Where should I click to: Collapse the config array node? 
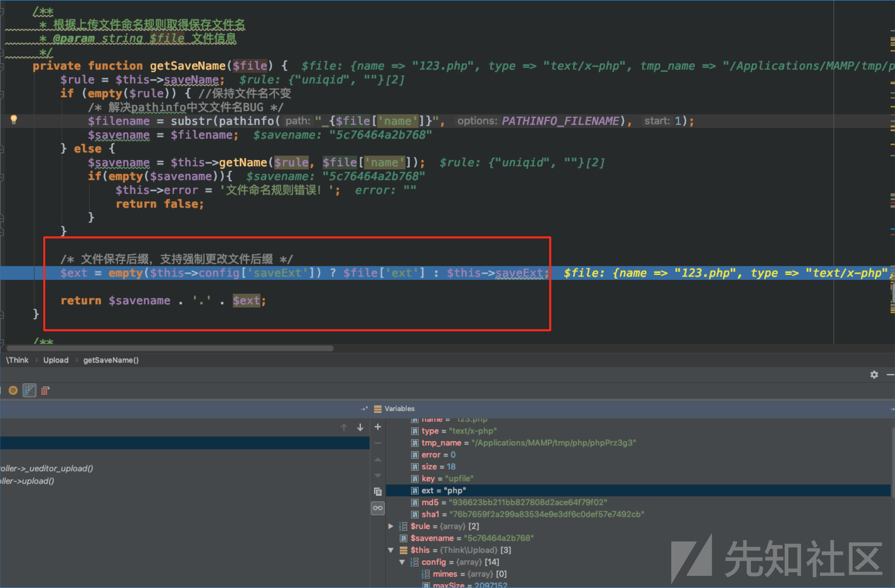point(402,563)
